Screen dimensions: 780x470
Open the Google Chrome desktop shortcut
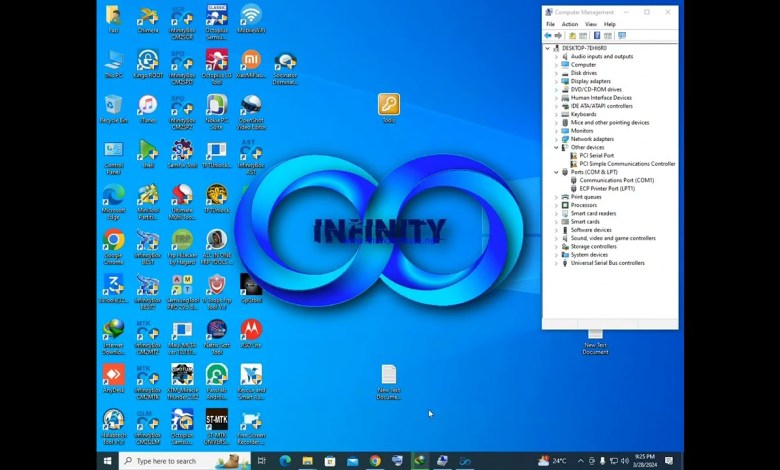tap(113, 240)
